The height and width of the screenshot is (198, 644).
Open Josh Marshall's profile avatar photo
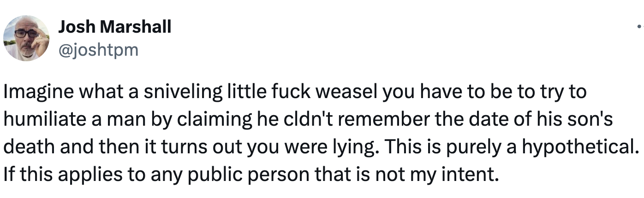point(26,38)
